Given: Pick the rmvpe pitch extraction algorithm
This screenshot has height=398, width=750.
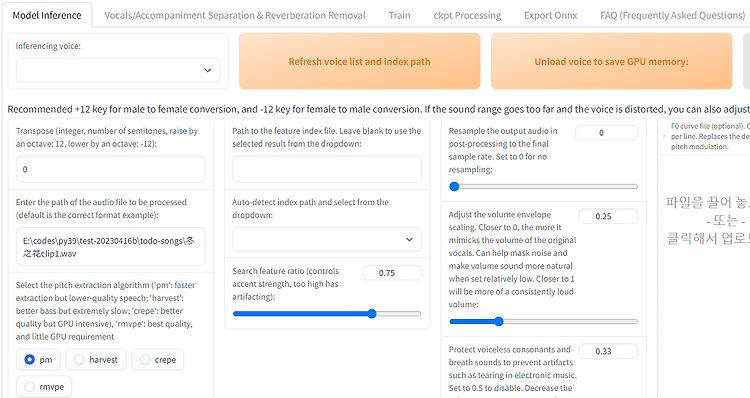Looking at the screenshot, I should click(x=44, y=387).
